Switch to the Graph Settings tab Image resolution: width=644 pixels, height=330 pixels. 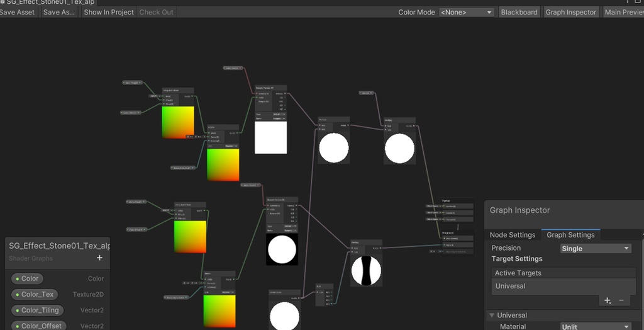(570, 235)
